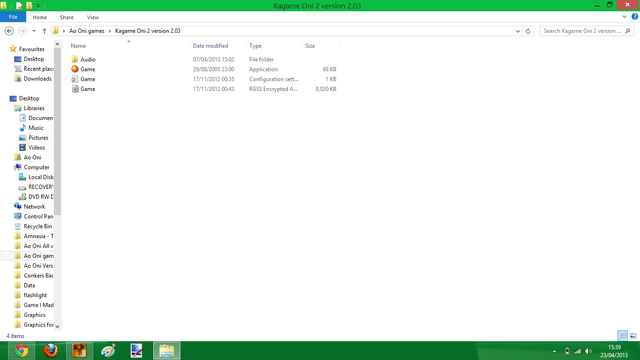Open network signal tray icon

[x=578, y=351]
